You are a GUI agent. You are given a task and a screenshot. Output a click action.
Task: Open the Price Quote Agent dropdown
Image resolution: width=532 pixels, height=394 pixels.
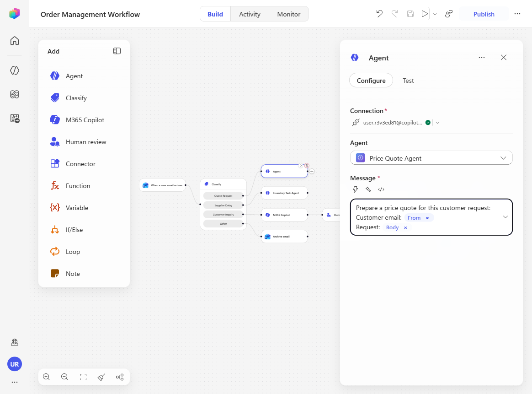click(431, 158)
